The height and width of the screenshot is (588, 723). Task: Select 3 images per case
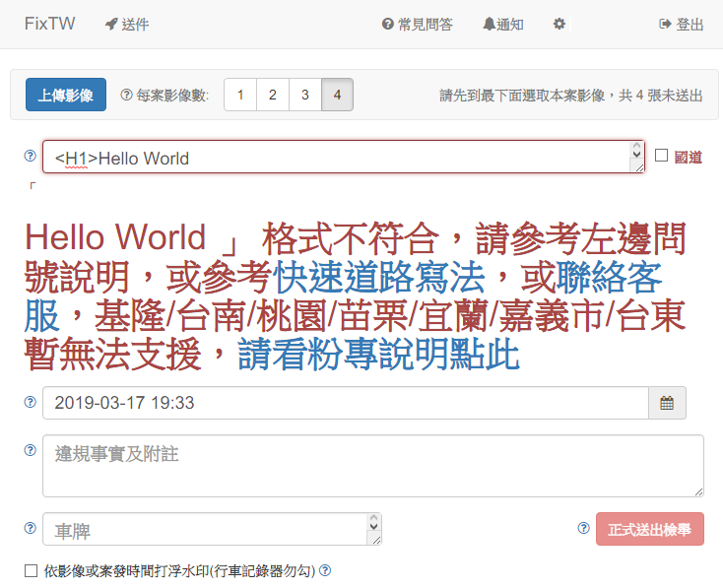tap(304, 95)
